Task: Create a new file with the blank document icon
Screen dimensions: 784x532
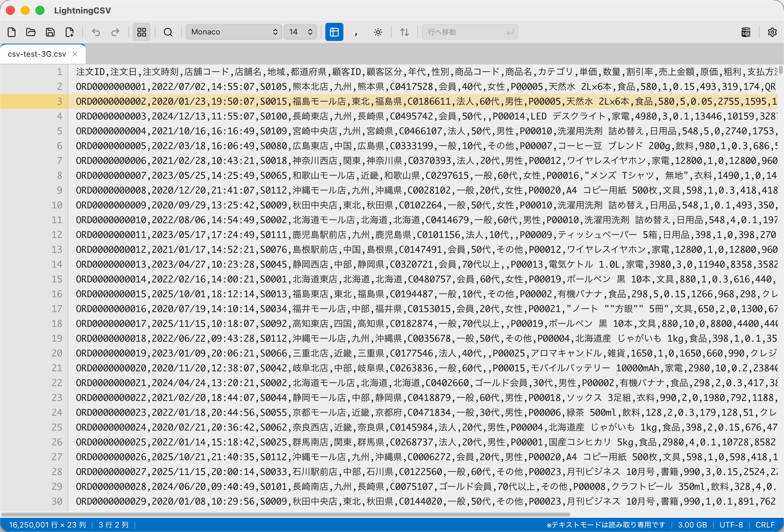Action: (x=12, y=32)
